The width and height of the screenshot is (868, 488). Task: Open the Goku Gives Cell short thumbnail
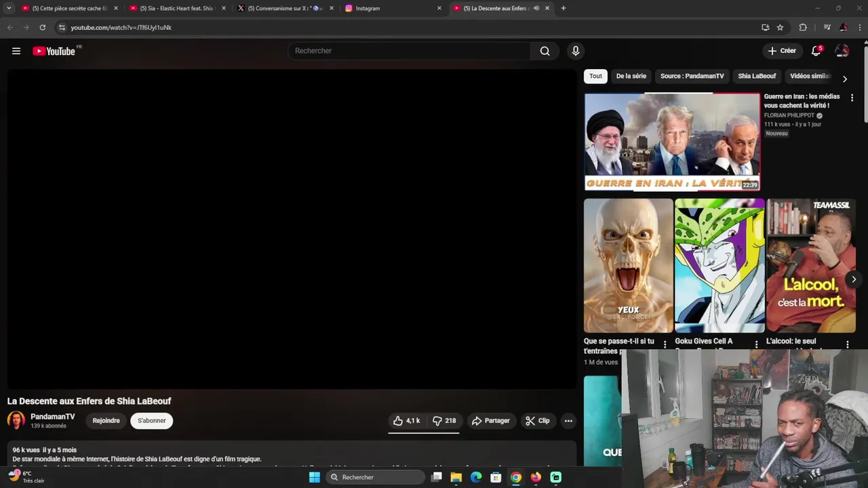[719, 265]
